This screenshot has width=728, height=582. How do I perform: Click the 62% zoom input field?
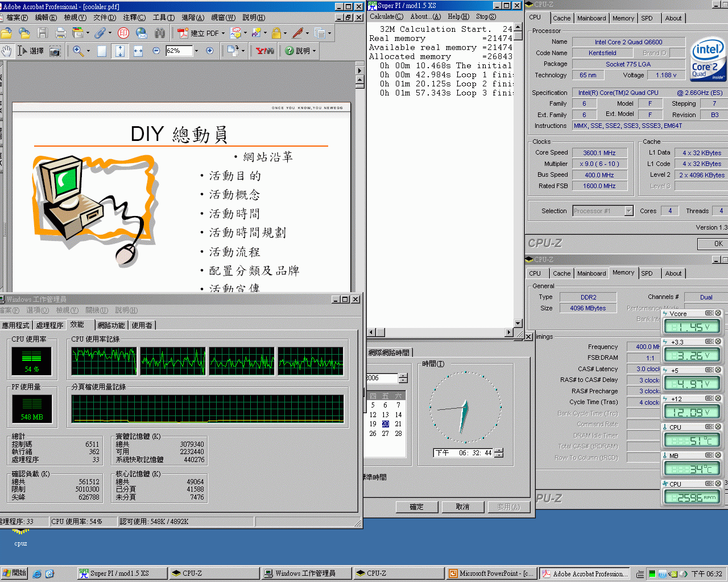[180, 51]
